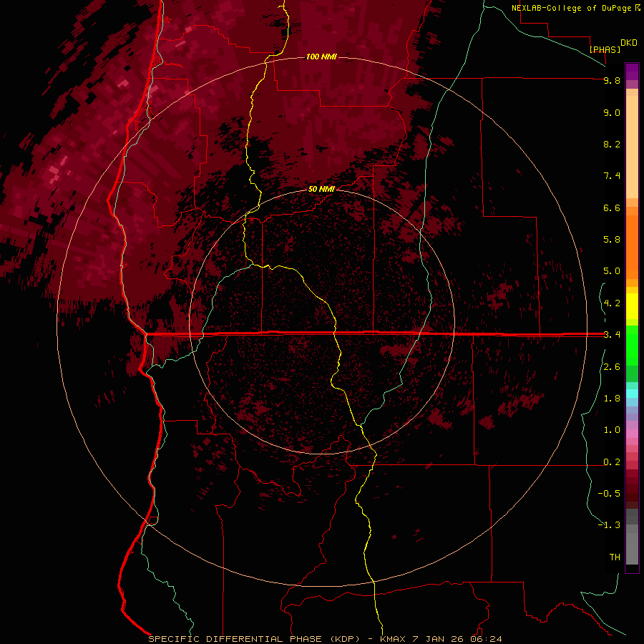Image resolution: width=644 pixels, height=644 pixels.
Task: Click the 7.4 scale value
Action: coord(612,176)
